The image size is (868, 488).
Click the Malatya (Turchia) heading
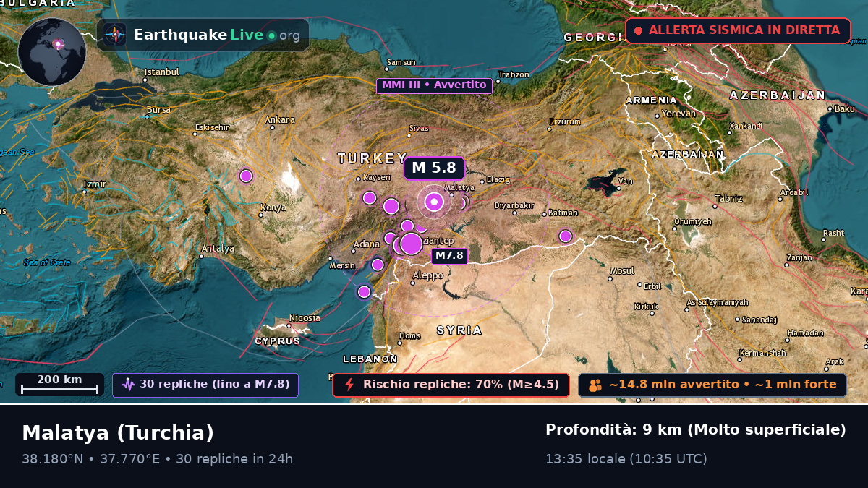[118, 433]
